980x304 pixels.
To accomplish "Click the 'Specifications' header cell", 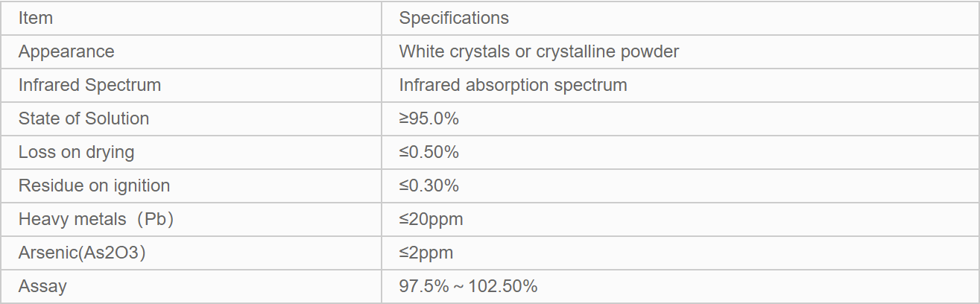I will click(x=454, y=18).
